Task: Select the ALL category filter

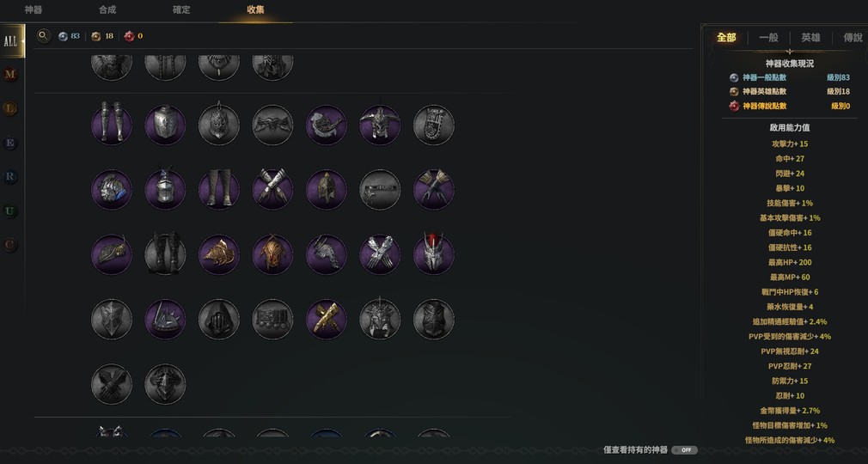Action: (x=12, y=41)
